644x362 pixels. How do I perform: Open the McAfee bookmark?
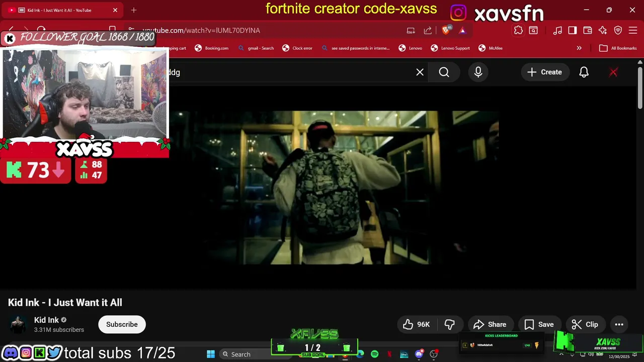pyautogui.click(x=491, y=48)
